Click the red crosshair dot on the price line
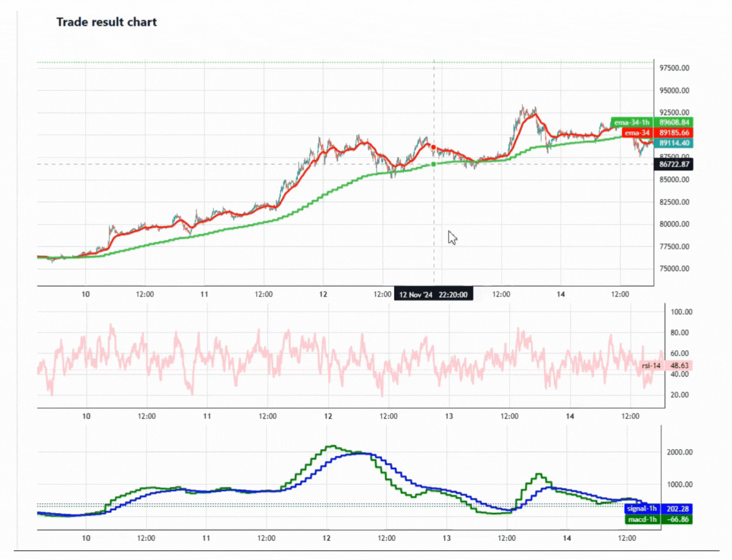Viewport: 732px width, 560px height. tap(433, 147)
